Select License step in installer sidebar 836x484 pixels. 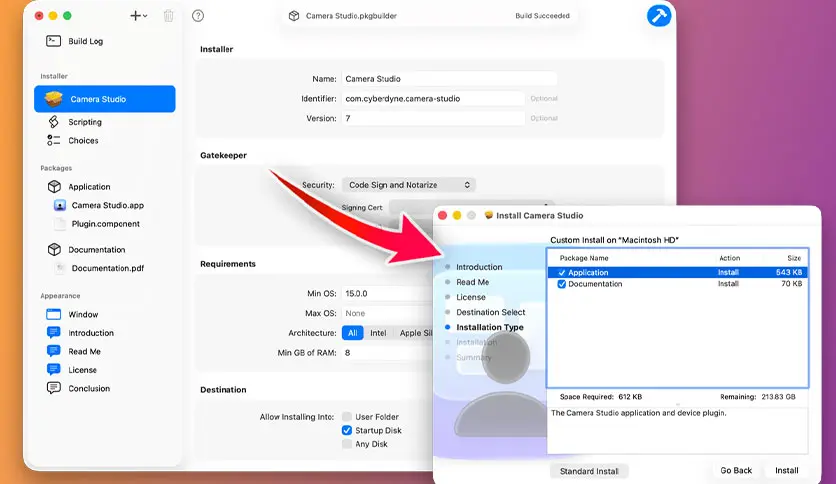pos(471,297)
